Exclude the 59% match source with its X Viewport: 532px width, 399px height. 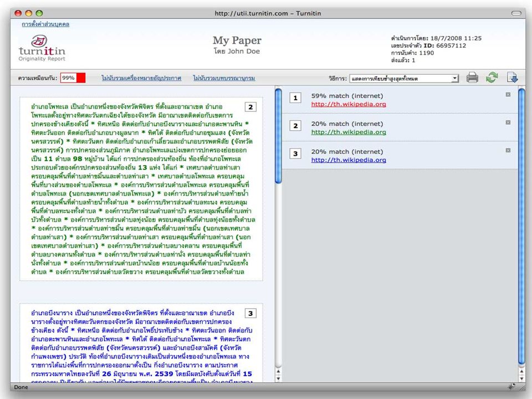click(x=508, y=95)
